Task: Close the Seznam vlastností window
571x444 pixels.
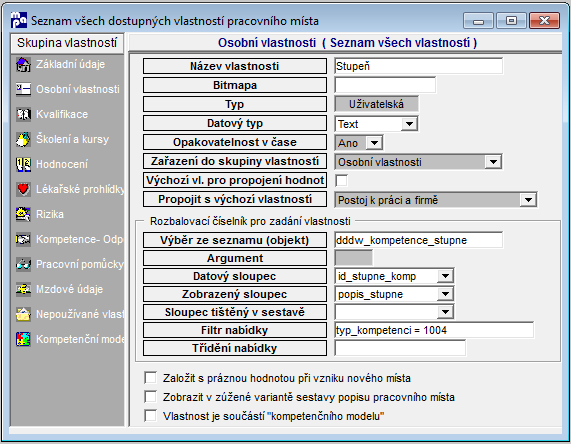Action: [544, 21]
